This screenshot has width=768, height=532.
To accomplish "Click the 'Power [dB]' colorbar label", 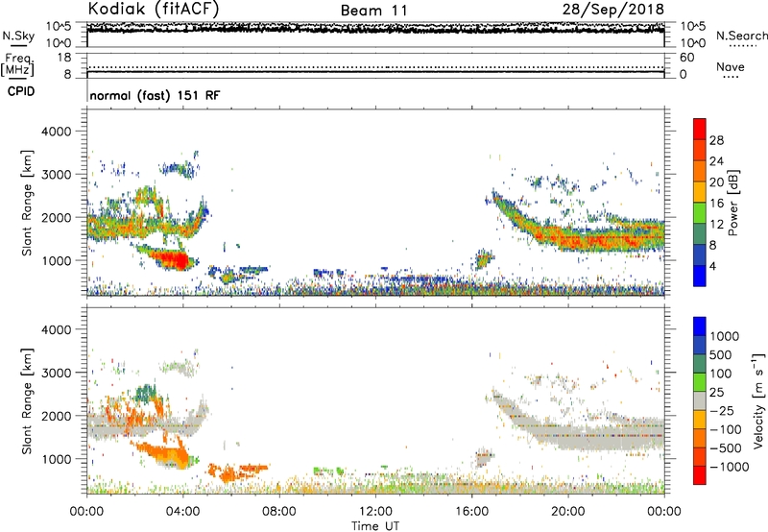I will 732,203.
